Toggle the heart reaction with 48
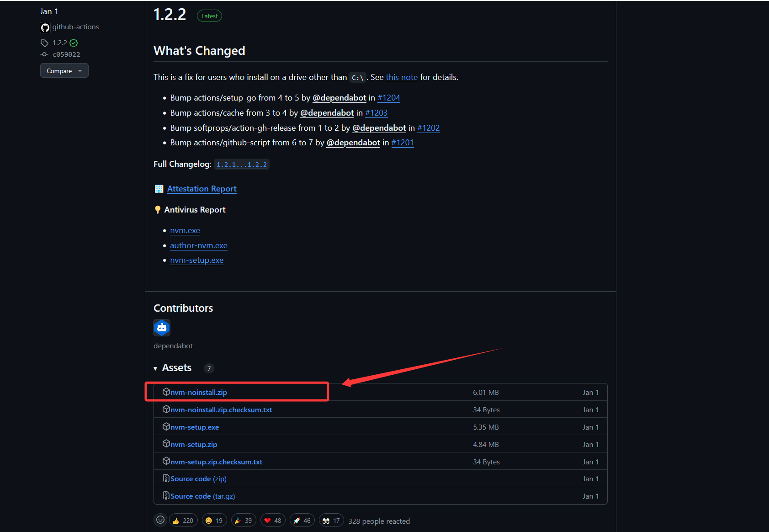This screenshot has height=532, width=769. tap(273, 521)
